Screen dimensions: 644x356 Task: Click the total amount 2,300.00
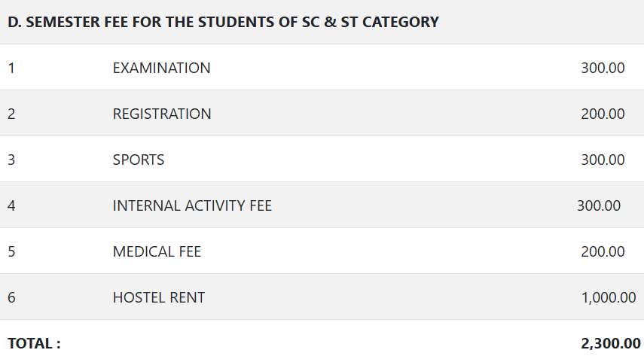611,344
